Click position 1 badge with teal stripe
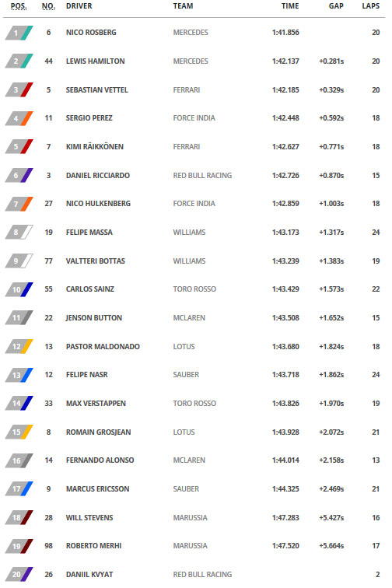The height and width of the screenshot is (588, 392). pos(19,33)
